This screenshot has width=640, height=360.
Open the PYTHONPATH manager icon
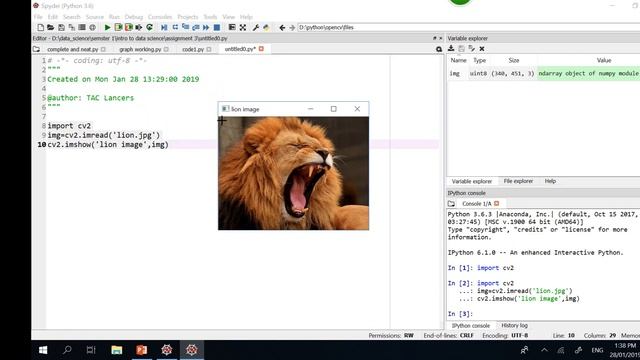tap(266, 27)
